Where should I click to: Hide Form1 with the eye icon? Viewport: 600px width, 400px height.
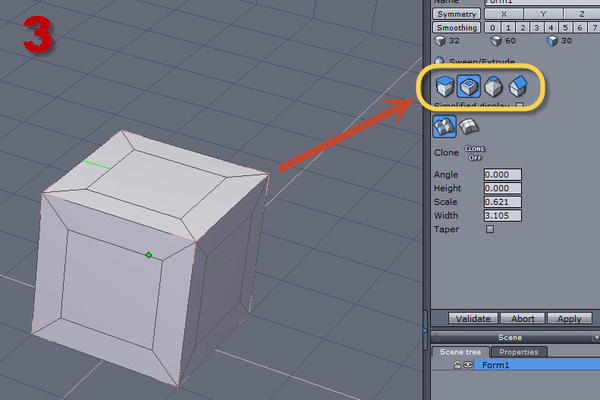coord(468,365)
